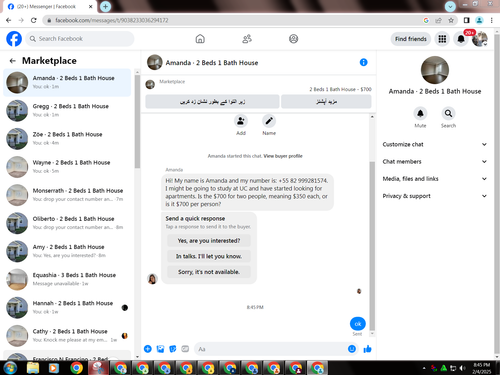
Task: Expand the Chat members section
Action: [434, 162]
